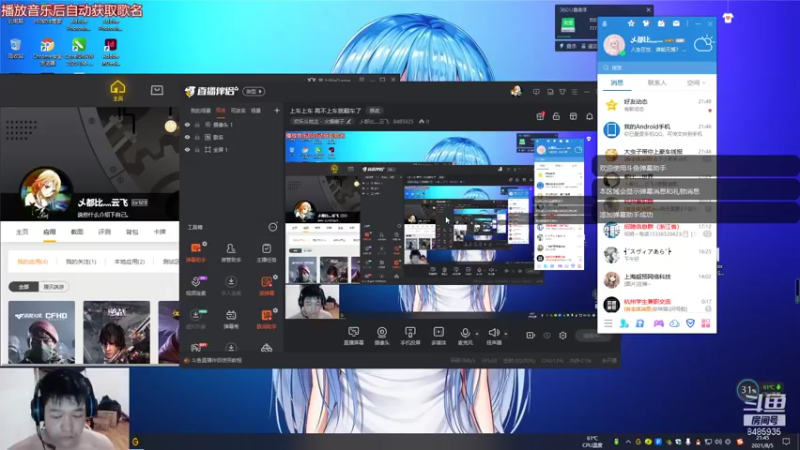Open the 主播任务 tool in 直播伴侣
800x450 pixels.
(266, 252)
